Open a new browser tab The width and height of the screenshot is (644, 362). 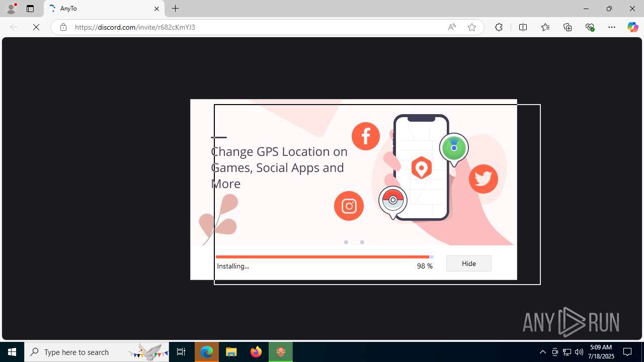(x=175, y=9)
